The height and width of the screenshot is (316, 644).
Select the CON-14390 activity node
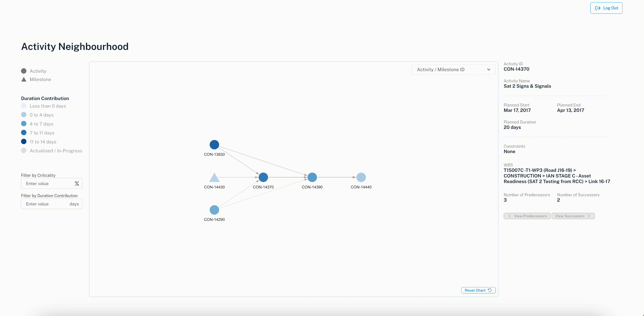pos(312,177)
